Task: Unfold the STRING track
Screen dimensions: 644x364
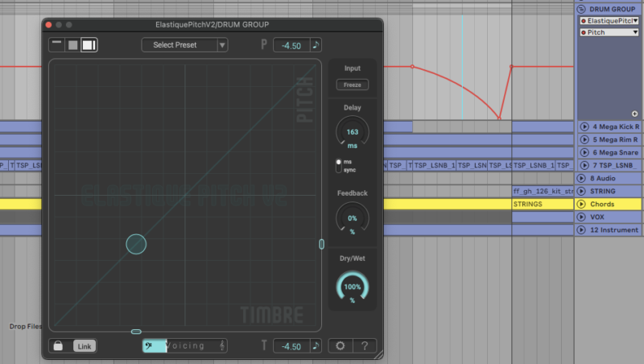Action: pos(584,191)
